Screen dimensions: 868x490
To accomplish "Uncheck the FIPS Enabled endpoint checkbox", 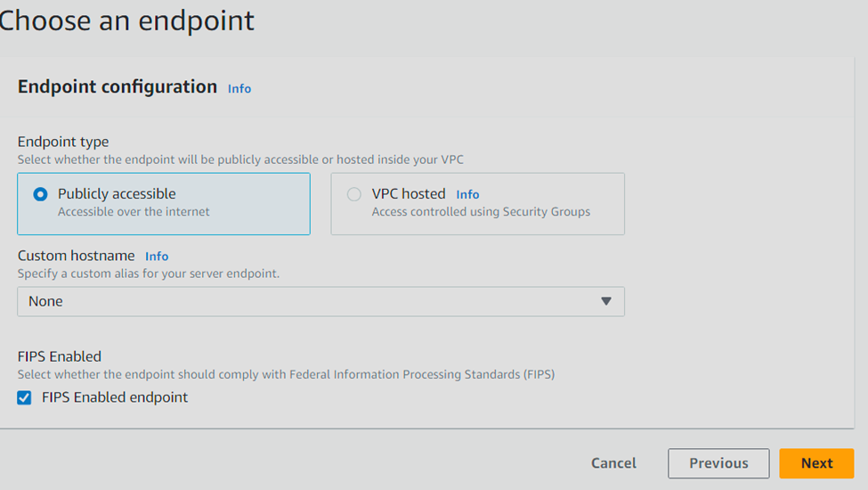I will point(24,397).
